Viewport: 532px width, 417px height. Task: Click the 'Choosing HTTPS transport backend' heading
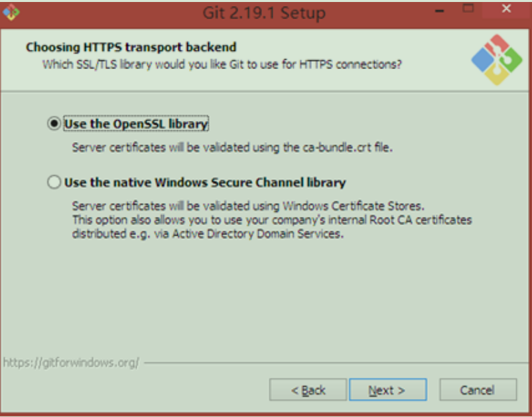131,47
